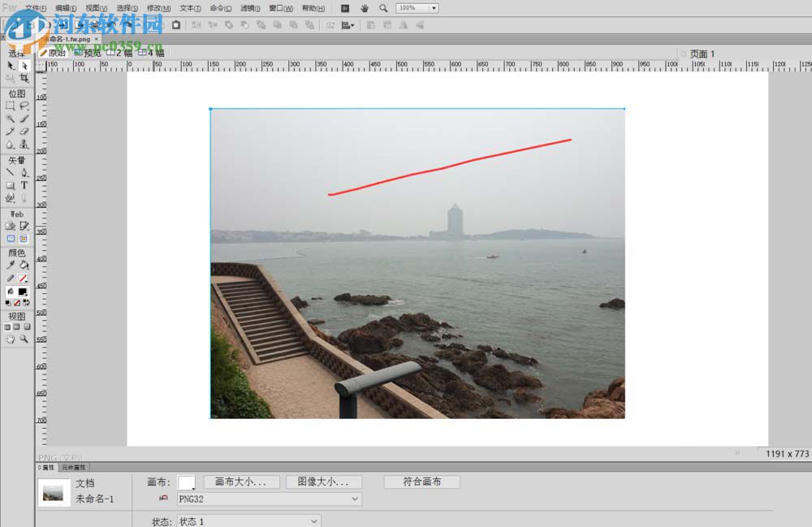Select the Eyedropper tool

click(x=11, y=265)
